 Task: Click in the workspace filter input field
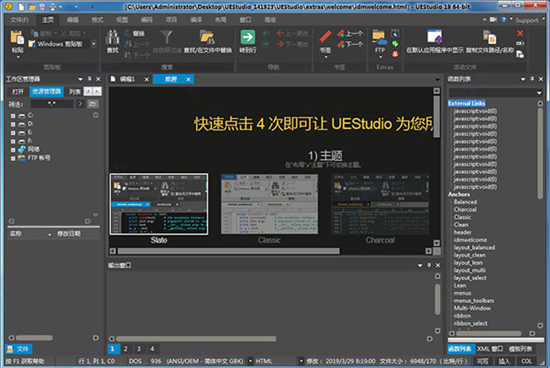tap(52, 104)
